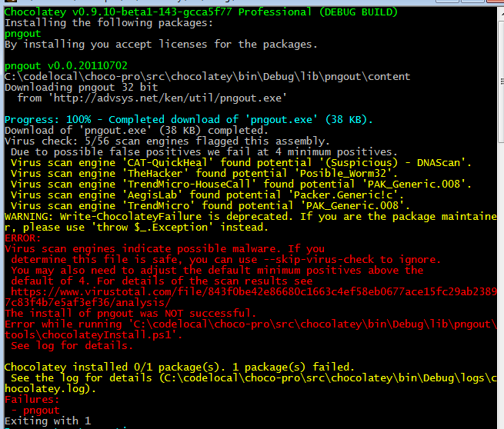
Task: Click the virustotal.com analysis URL
Action: click(254, 292)
